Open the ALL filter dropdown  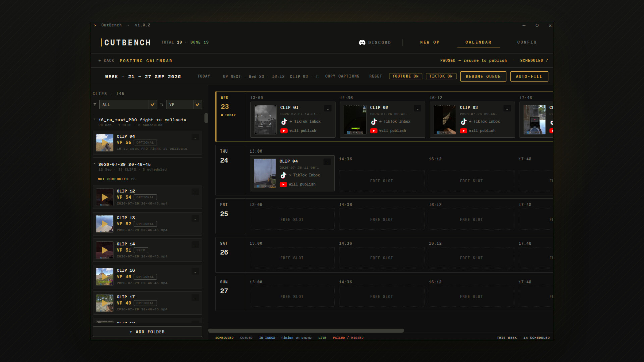[x=128, y=105]
